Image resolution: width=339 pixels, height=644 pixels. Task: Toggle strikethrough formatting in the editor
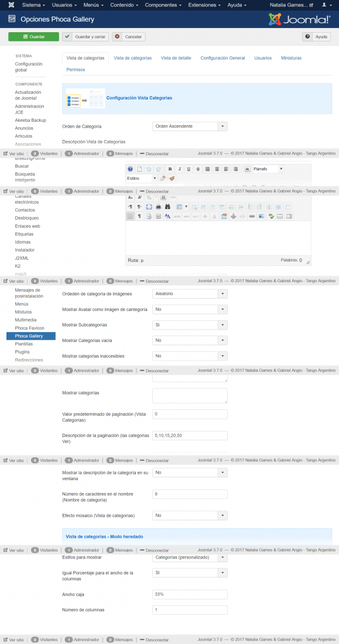click(x=198, y=169)
